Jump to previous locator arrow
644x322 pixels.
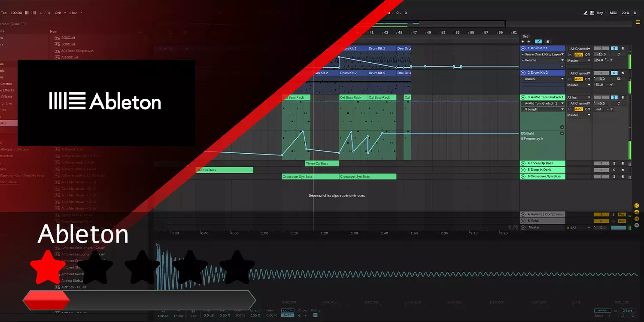pos(522,42)
